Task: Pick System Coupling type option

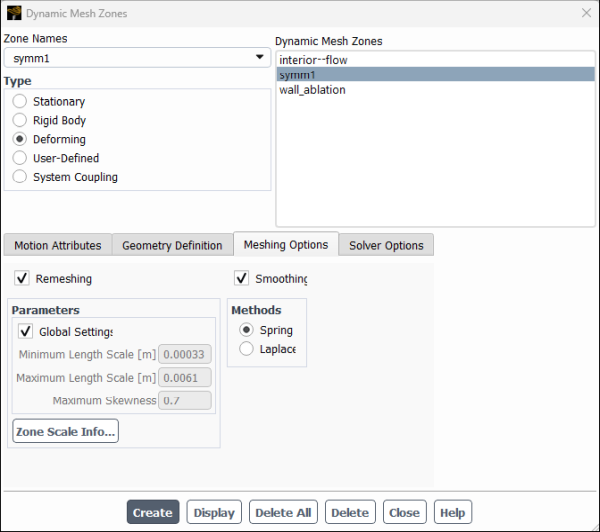Action: [20, 177]
